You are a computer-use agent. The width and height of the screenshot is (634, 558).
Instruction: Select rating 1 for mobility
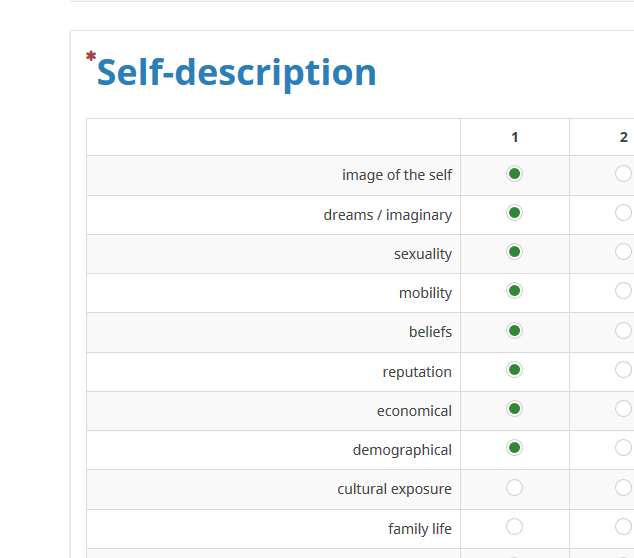[x=515, y=291]
